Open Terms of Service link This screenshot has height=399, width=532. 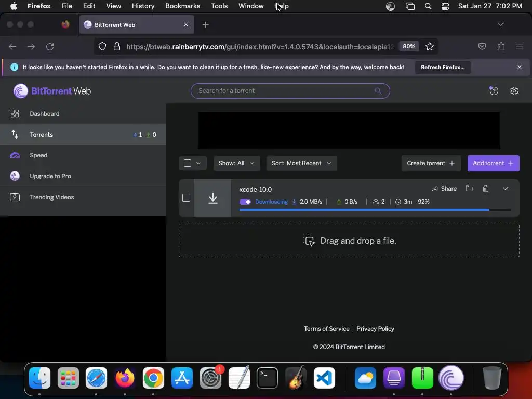[326, 329]
